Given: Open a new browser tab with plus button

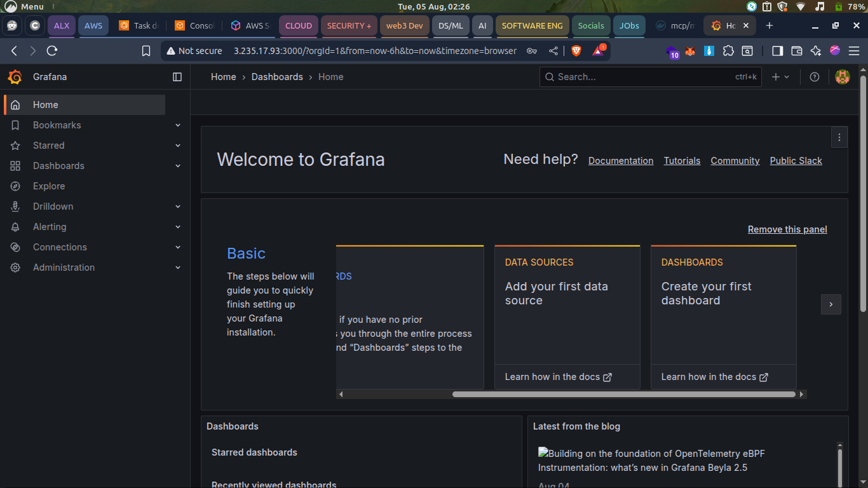Looking at the screenshot, I should (x=770, y=26).
